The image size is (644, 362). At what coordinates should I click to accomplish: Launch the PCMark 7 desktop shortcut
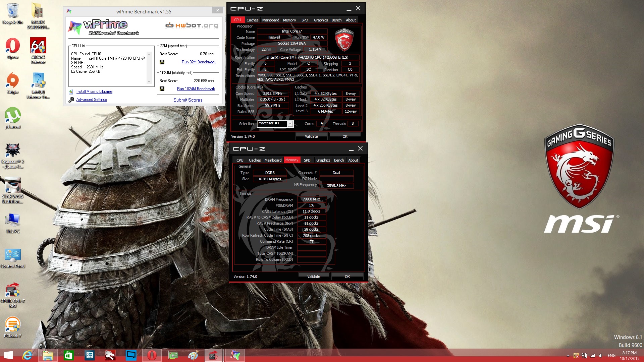point(12,327)
